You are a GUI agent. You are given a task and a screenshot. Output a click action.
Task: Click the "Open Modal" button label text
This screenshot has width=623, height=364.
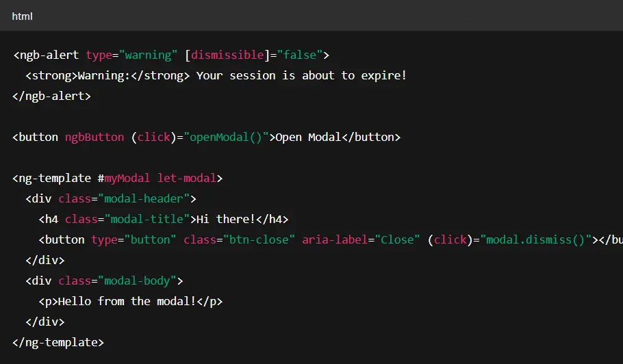[308, 137]
